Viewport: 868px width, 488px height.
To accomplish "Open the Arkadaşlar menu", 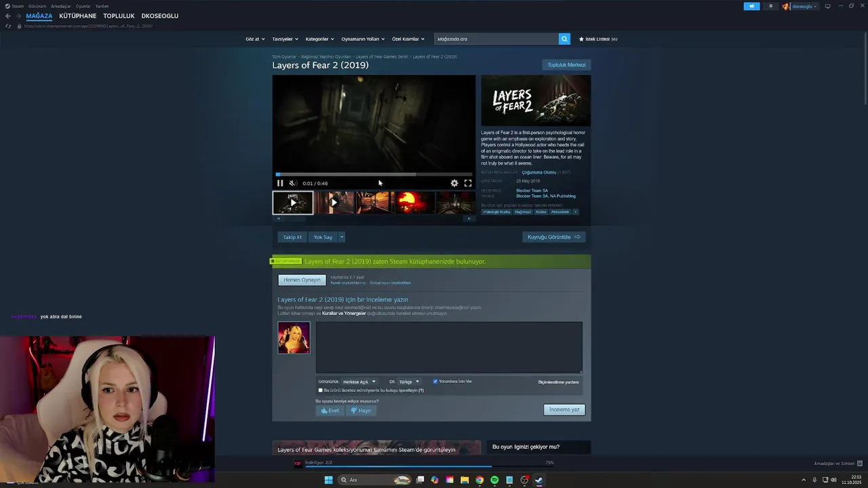I will pos(61,6).
